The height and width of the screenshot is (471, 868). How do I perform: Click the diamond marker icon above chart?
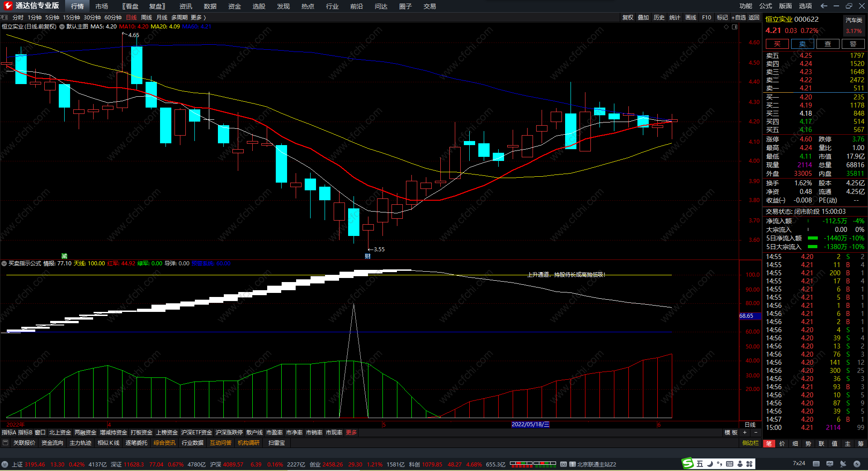coord(726,27)
